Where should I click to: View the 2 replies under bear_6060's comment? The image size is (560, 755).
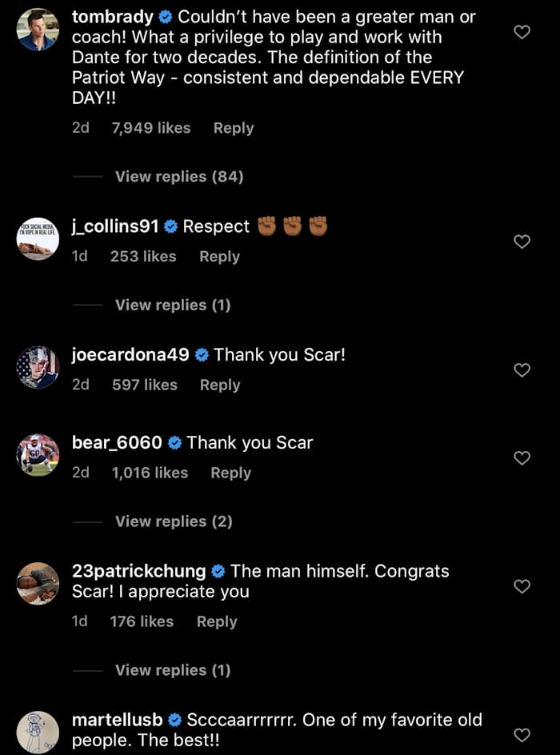click(175, 521)
